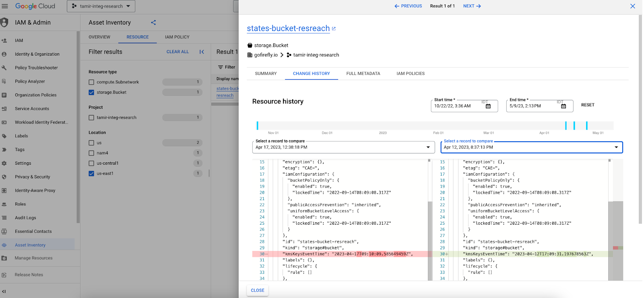Switch to the Overview tab
This screenshot has height=298, width=644.
99,37
